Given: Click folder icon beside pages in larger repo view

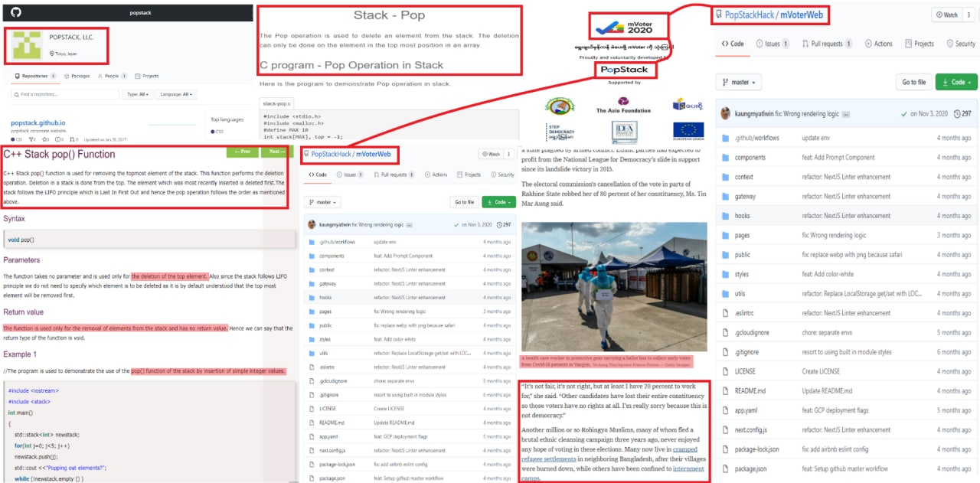Looking at the screenshot, I should pyautogui.click(x=727, y=236).
